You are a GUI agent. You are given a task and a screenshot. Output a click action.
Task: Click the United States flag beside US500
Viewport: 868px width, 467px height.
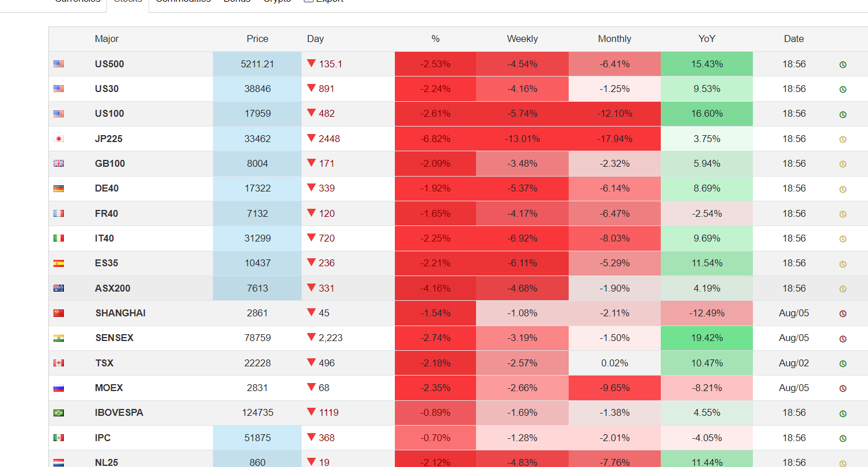click(59, 64)
